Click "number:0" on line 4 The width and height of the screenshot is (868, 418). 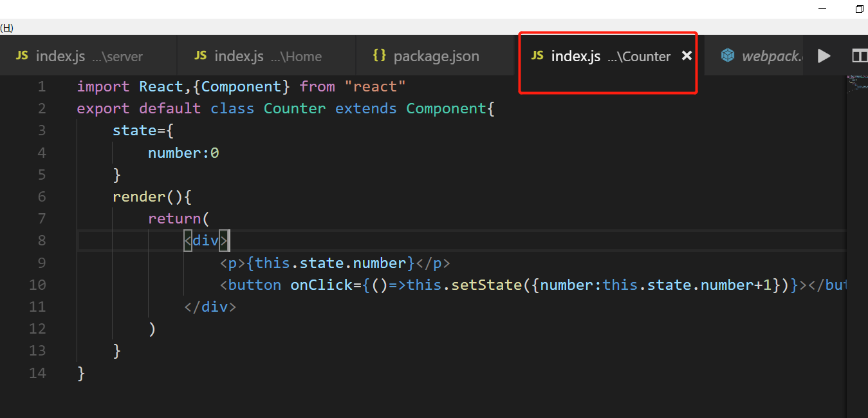183,153
